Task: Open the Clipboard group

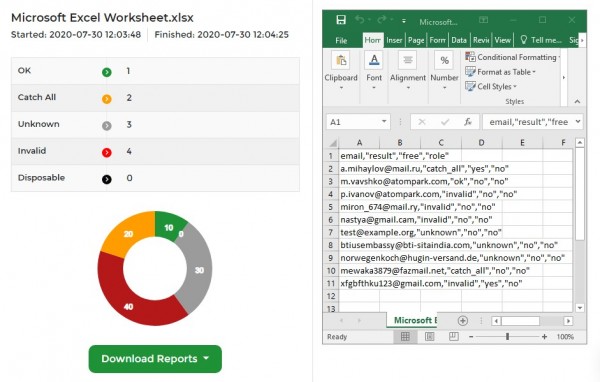Action: tap(341, 71)
